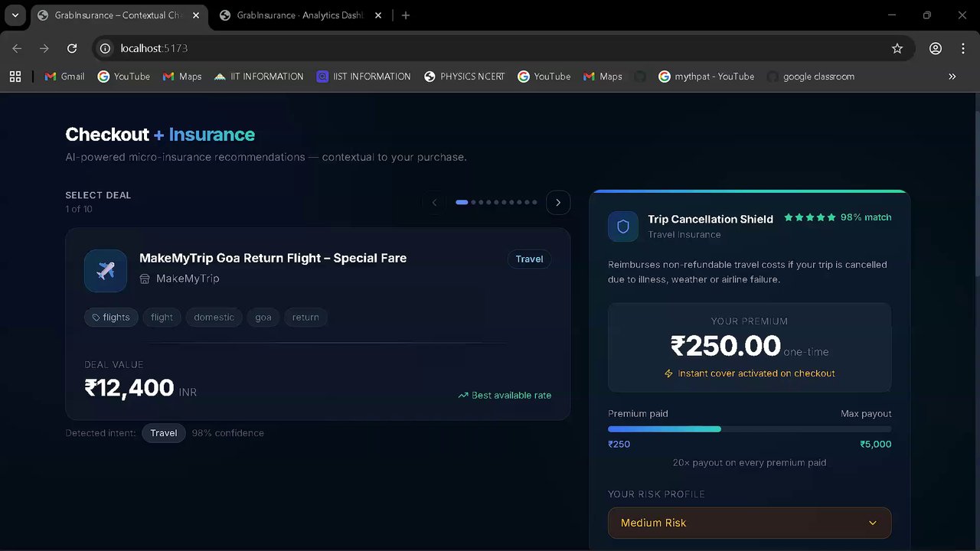Open the first Maps bookmark
Screen dimensions: 980x551
pyautogui.click(x=182, y=77)
